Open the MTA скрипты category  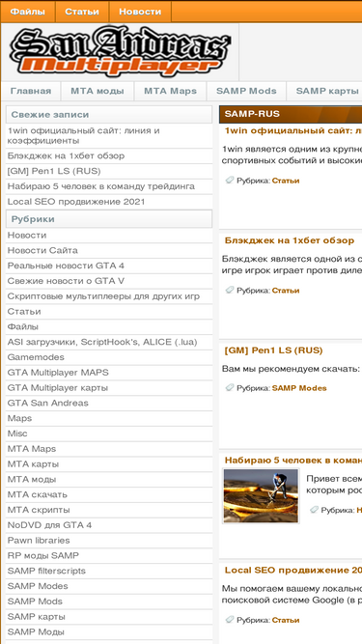click(39, 510)
